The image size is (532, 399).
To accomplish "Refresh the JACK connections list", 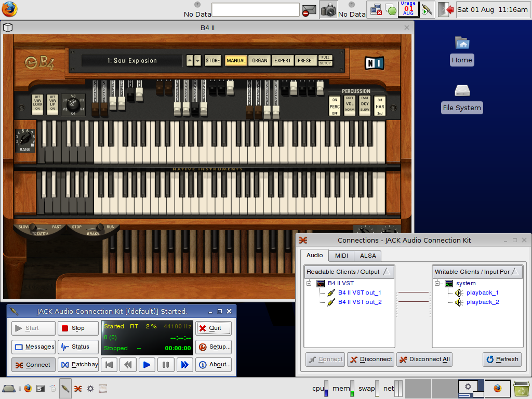I will [502, 360].
